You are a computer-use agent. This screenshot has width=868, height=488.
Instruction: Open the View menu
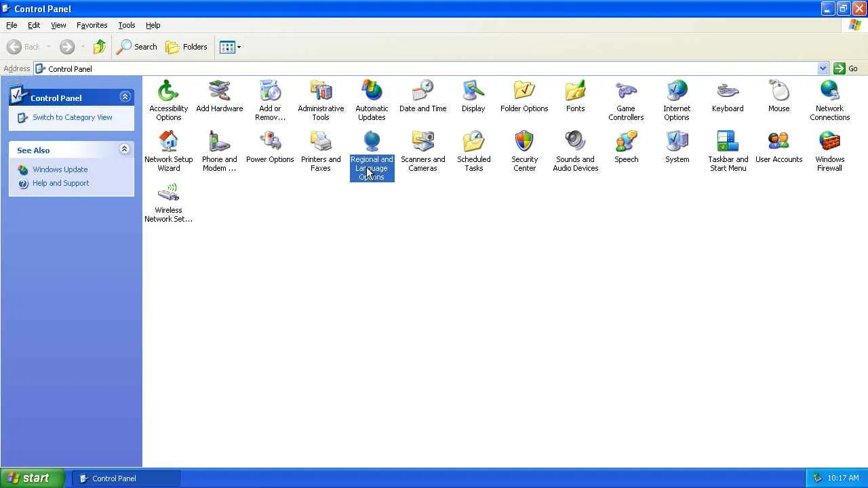coord(58,25)
